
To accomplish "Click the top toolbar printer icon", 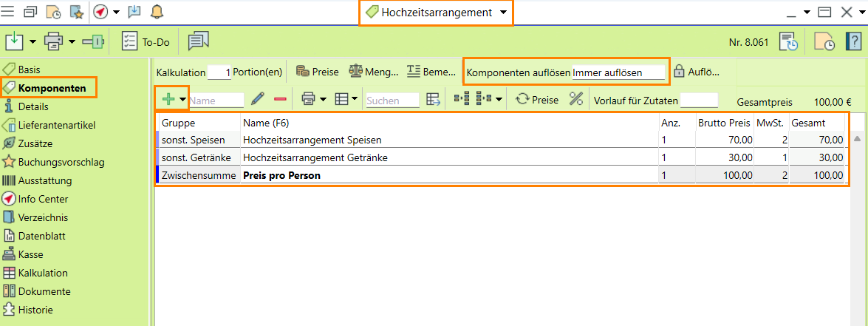I will [54, 41].
